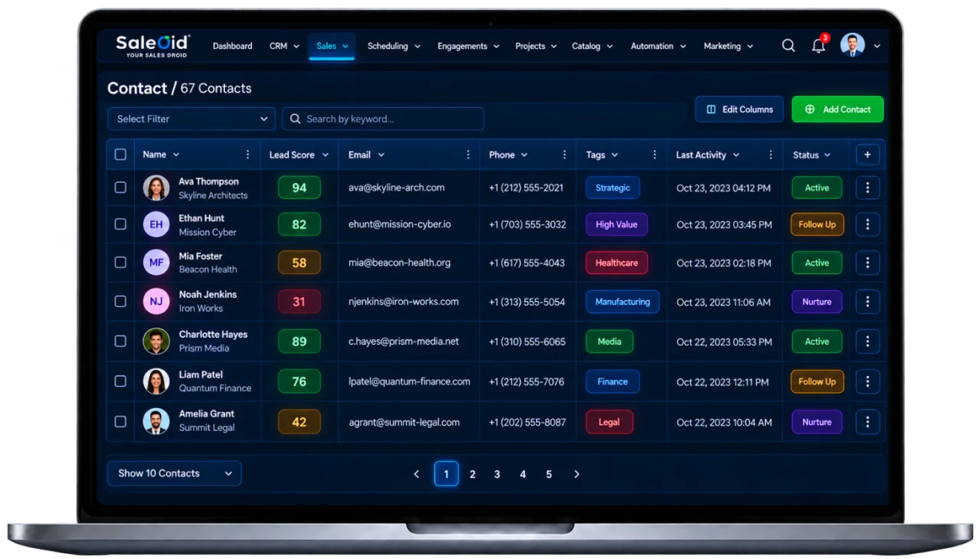Select Mia Foster's row checkbox
The width and height of the screenshot is (980, 559).
120,262
